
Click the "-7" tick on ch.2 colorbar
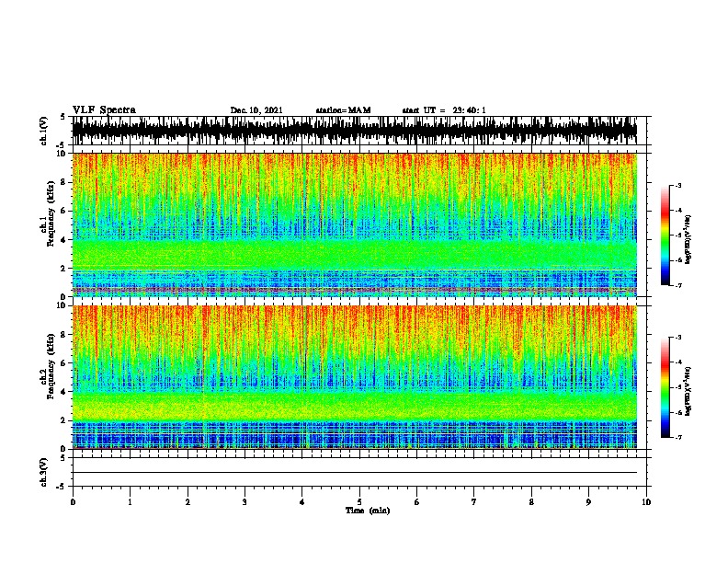[x=678, y=437]
